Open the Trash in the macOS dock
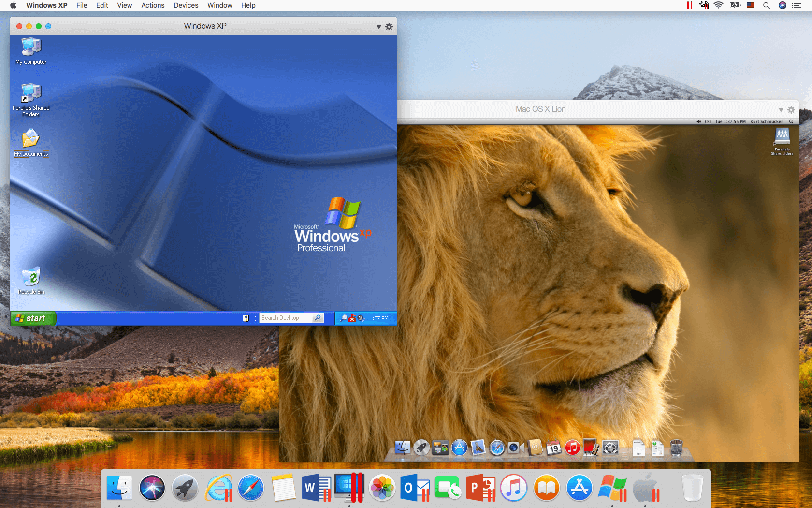This screenshot has width=812, height=508. 692,488
